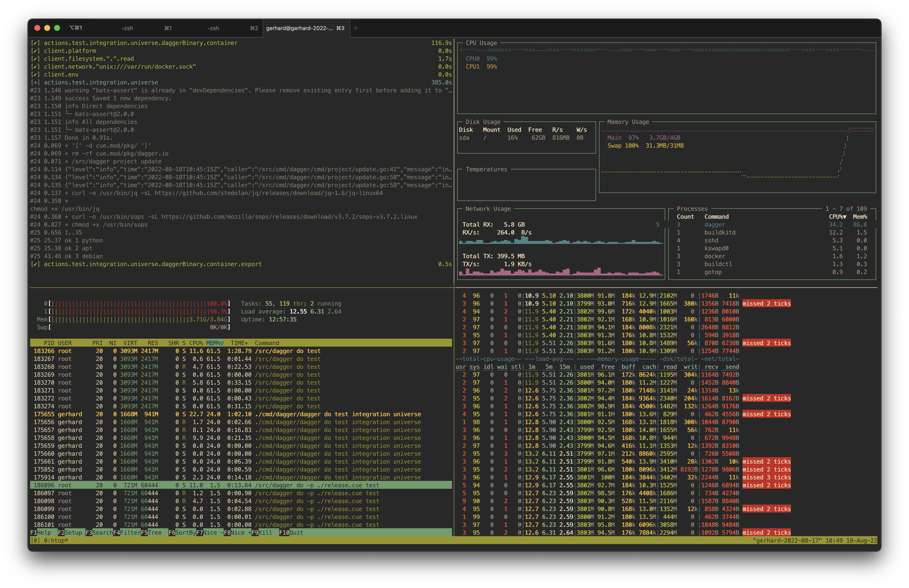Click Load average values in htop
909x588 pixels.
315,311
